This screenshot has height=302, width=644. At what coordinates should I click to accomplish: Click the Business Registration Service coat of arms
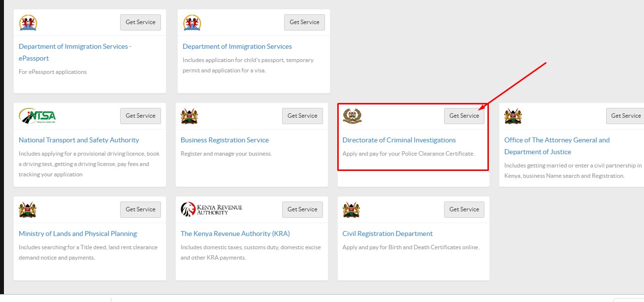(x=190, y=116)
